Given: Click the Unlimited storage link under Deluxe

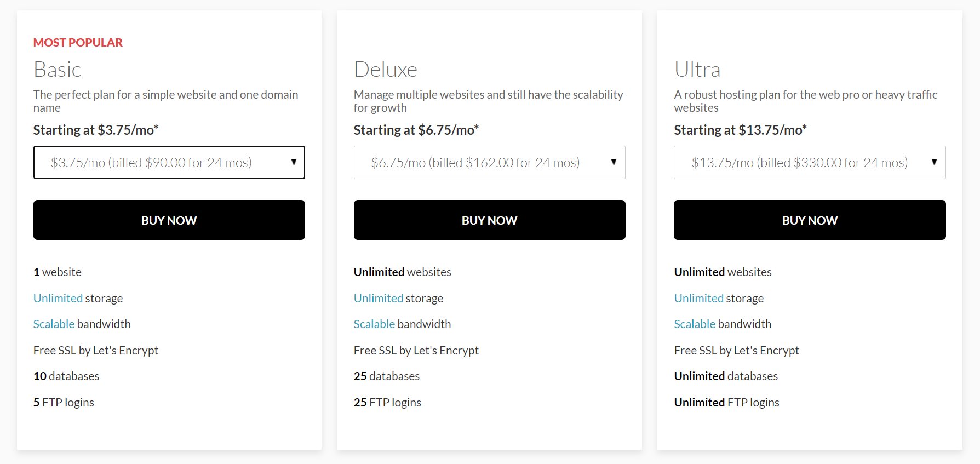Looking at the screenshot, I should coord(379,298).
